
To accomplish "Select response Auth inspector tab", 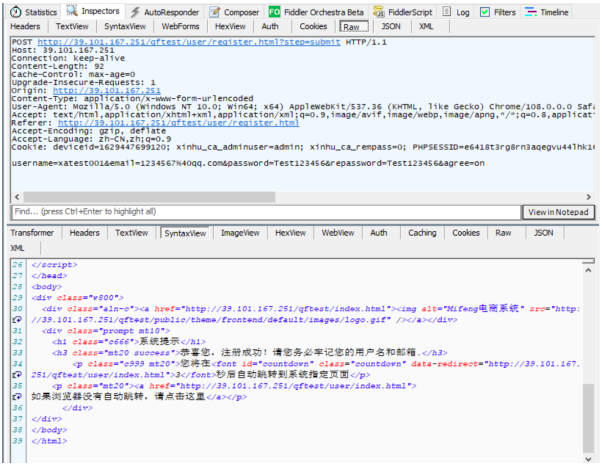I will (379, 233).
